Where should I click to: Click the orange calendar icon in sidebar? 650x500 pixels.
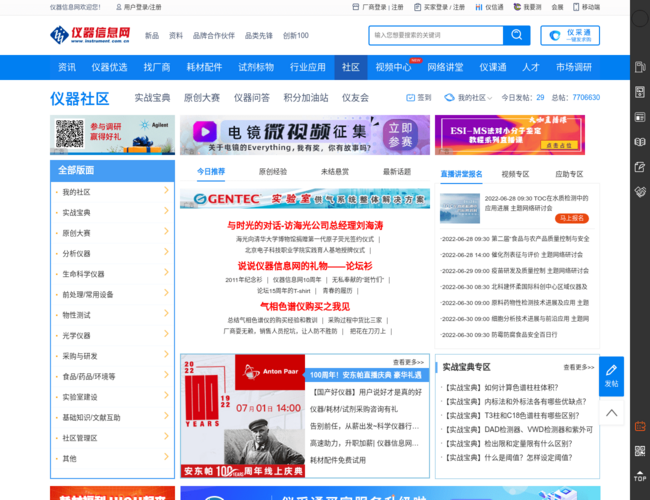(639, 426)
